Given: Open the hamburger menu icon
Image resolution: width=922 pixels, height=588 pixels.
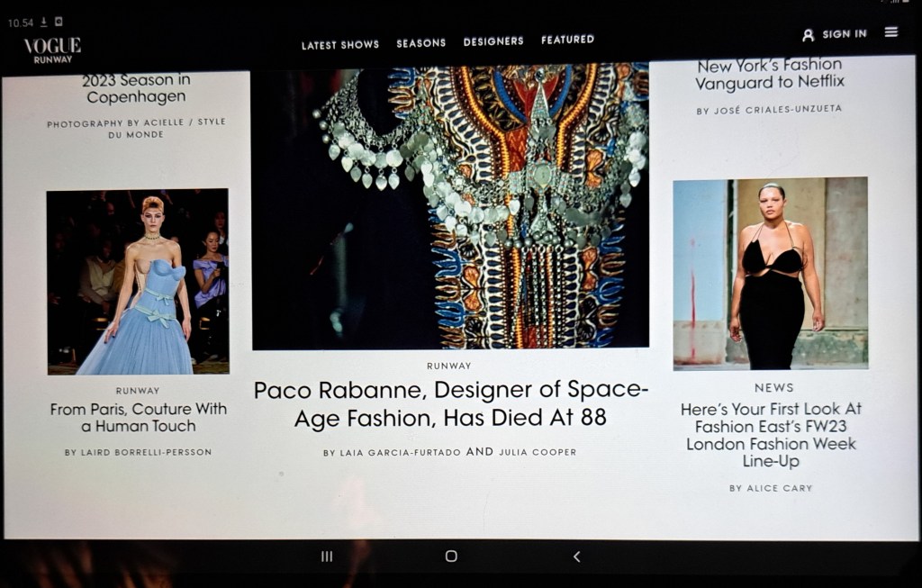Looking at the screenshot, I should (890, 32).
